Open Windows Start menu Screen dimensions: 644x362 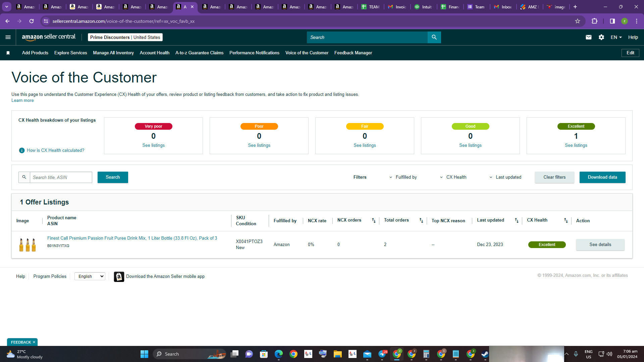pos(144,354)
